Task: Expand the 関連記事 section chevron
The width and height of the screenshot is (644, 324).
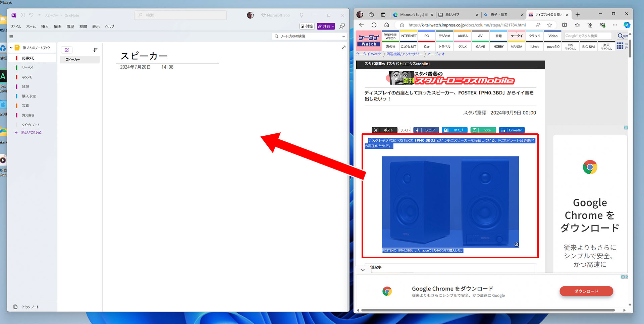Action: pyautogui.click(x=362, y=269)
